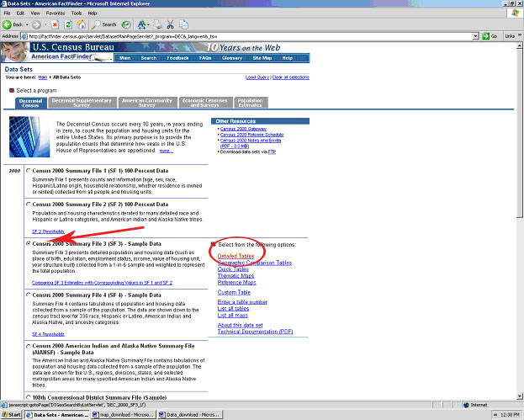This screenshot has width=524, height=420.
Task: Switch to map_download taskbar window
Action: 122,415
